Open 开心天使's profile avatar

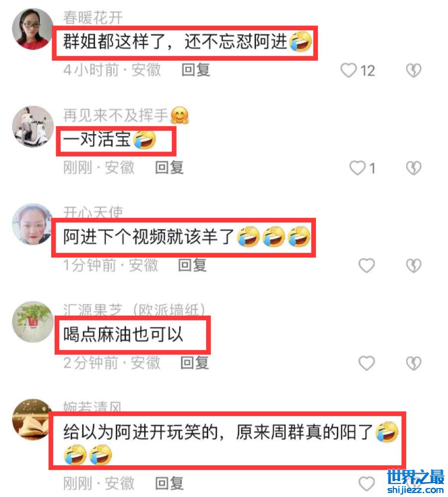pyautogui.click(x=33, y=224)
